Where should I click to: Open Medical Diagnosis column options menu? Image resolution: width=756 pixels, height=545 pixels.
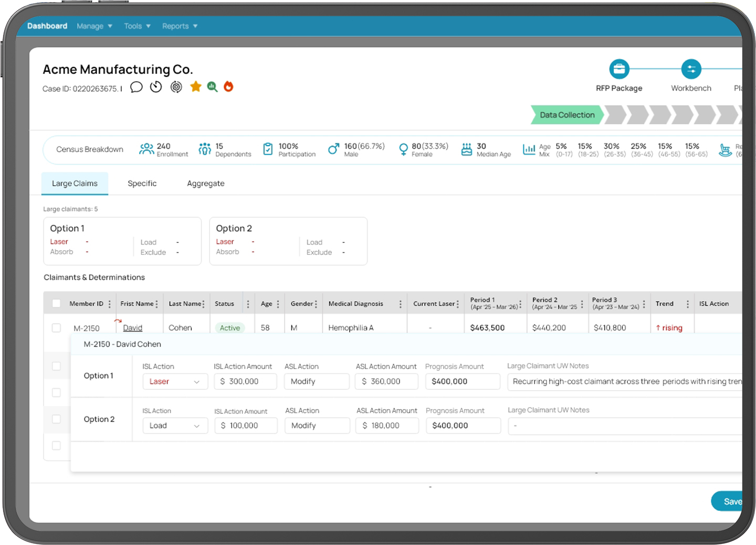[401, 304]
